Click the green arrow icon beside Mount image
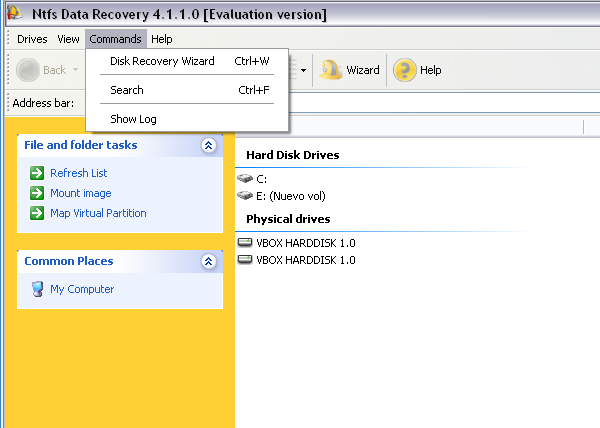 click(x=37, y=193)
